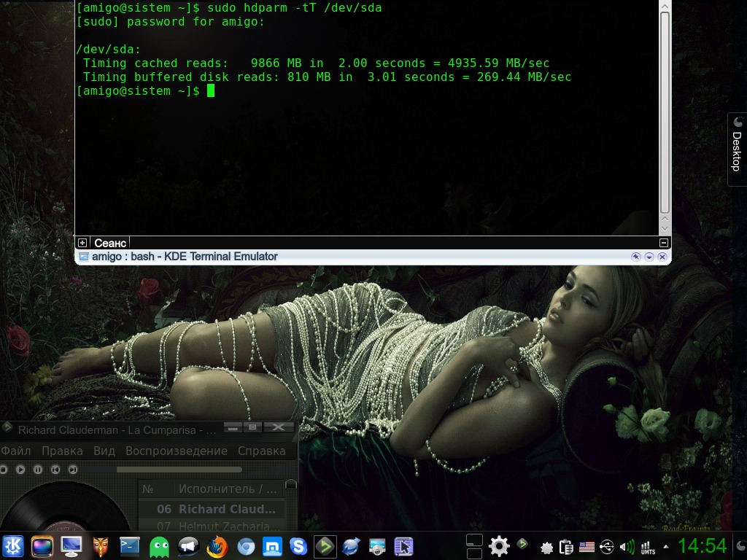Screen dimensions: 747x560
Task: Add a new terminal tab with plus button
Action: [x=82, y=243]
